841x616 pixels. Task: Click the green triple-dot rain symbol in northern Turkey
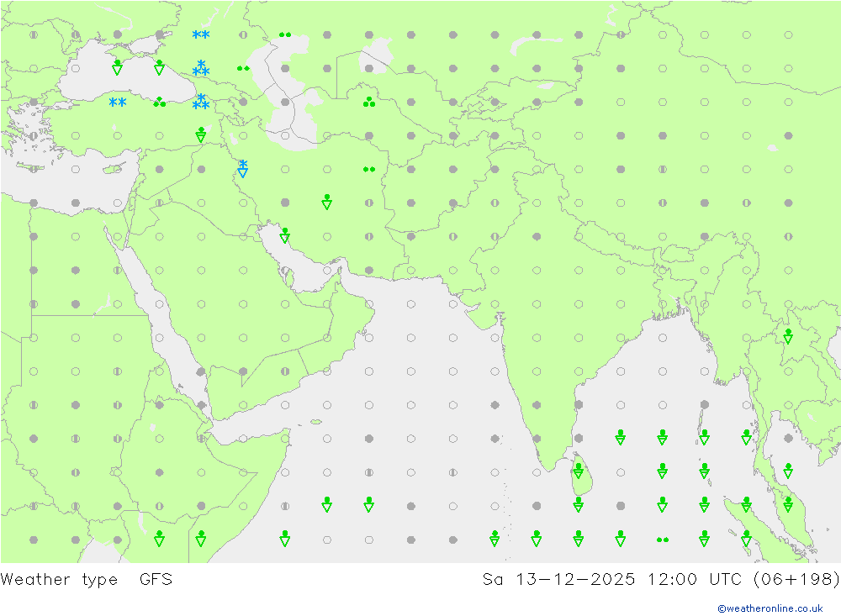(x=159, y=102)
